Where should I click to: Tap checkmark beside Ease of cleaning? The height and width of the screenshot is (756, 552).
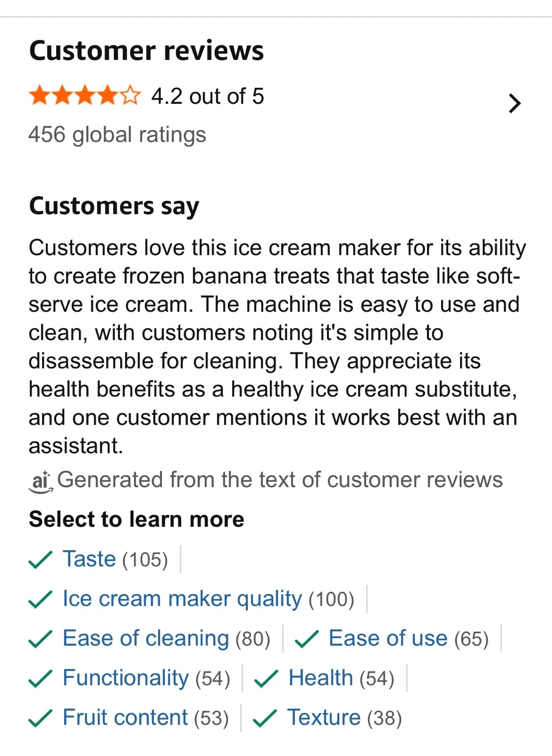(40, 639)
